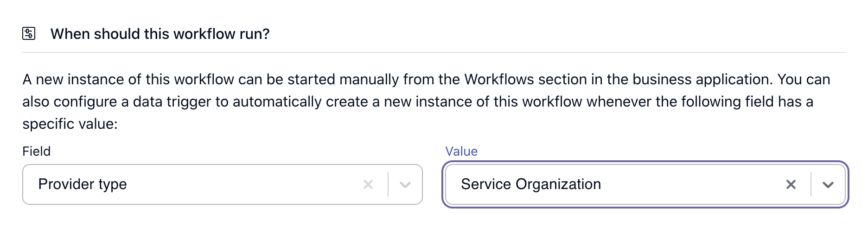Click 'specific value:' text in description
The height and width of the screenshot is (240, 868).
[x=70, y=124]
